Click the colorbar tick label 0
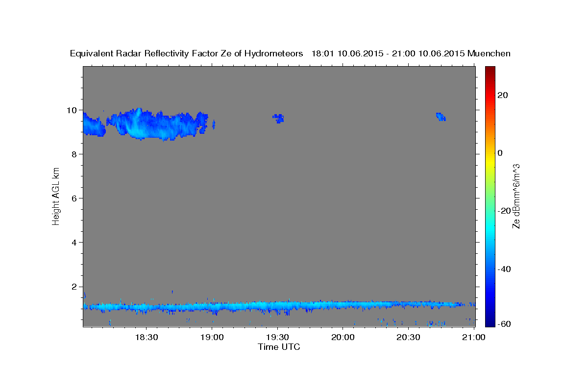588x392 pixels. point(501,153)
